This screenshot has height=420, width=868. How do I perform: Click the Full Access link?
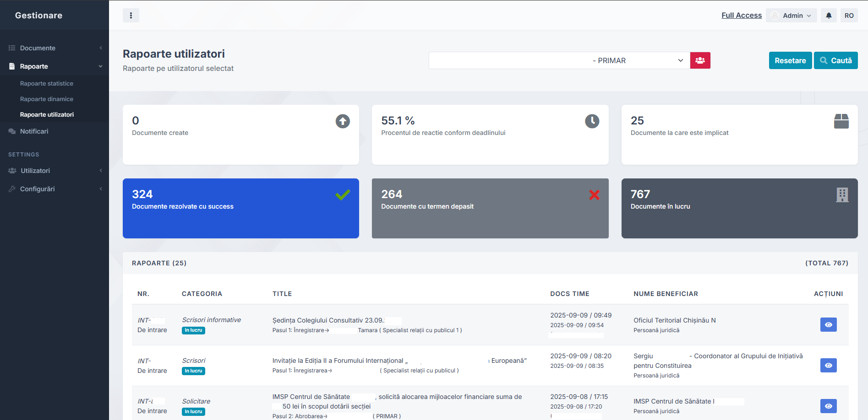pos(741,16)
